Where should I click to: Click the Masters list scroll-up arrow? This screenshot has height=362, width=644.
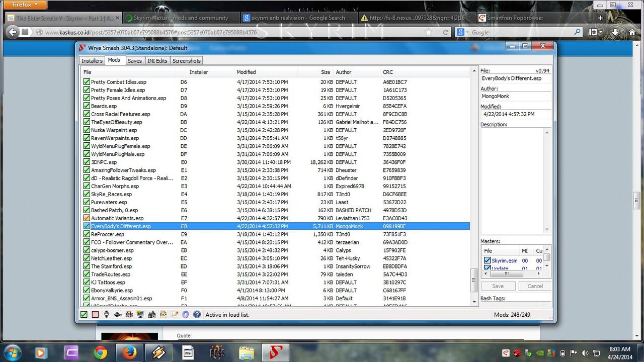[547, 250]
